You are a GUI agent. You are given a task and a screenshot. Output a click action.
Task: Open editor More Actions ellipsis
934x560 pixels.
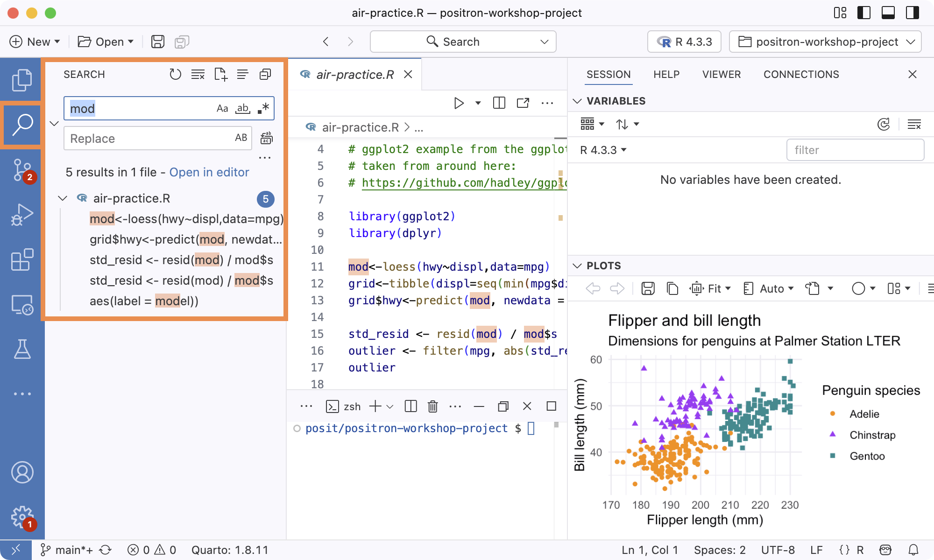(547, 103)
